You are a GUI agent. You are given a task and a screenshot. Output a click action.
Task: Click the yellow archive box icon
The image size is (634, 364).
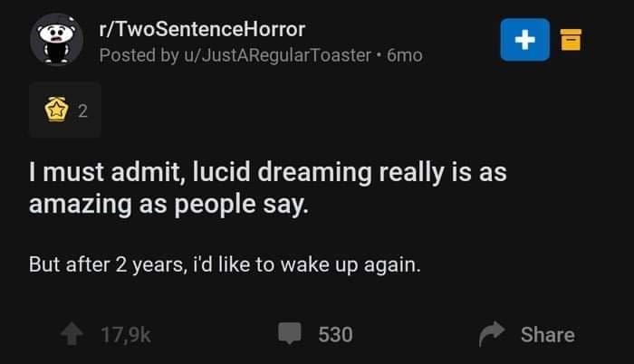(570, 41)
